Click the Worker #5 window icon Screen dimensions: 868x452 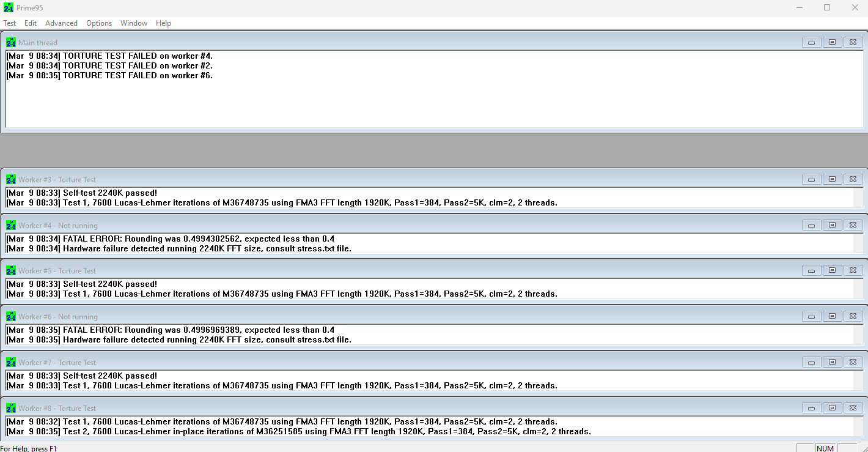point(11,271)
